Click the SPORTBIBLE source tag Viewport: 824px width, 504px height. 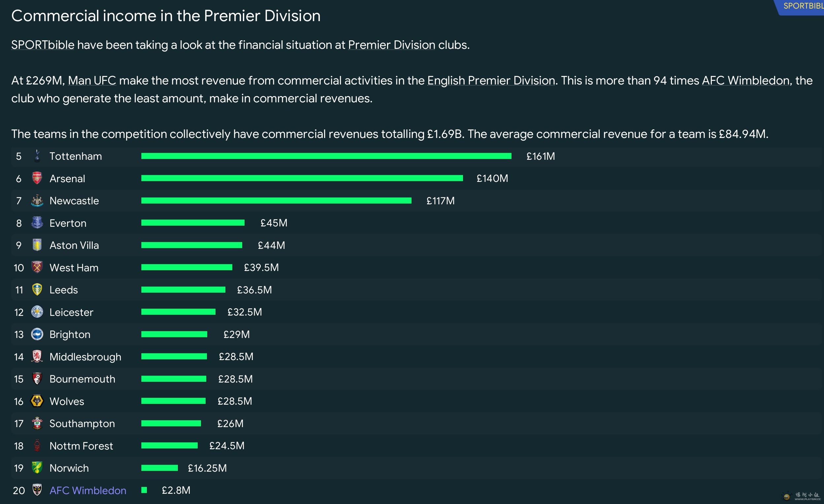point(803,6)
